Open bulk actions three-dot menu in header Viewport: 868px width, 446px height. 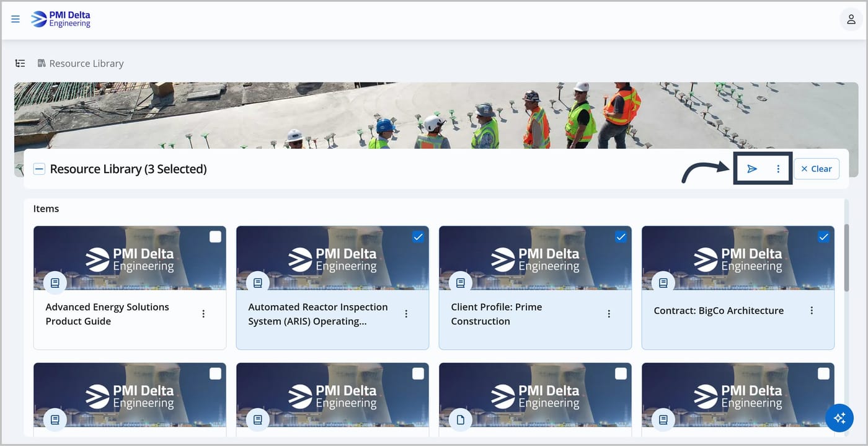click(778, 169)
